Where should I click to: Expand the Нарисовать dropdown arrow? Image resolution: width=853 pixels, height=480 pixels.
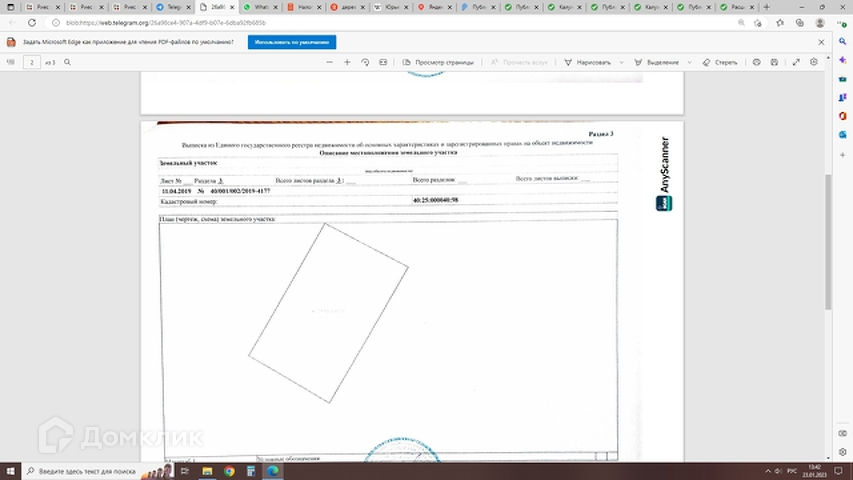pos(622,62)
